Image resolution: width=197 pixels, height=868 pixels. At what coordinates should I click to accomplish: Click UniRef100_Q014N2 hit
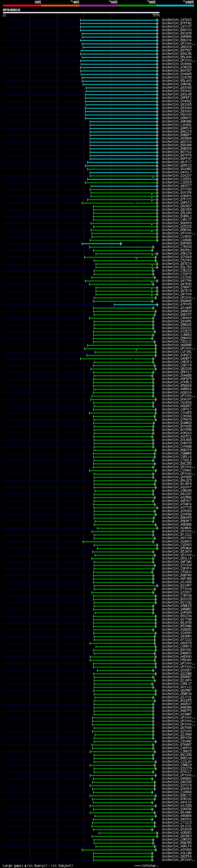[177, 169]
